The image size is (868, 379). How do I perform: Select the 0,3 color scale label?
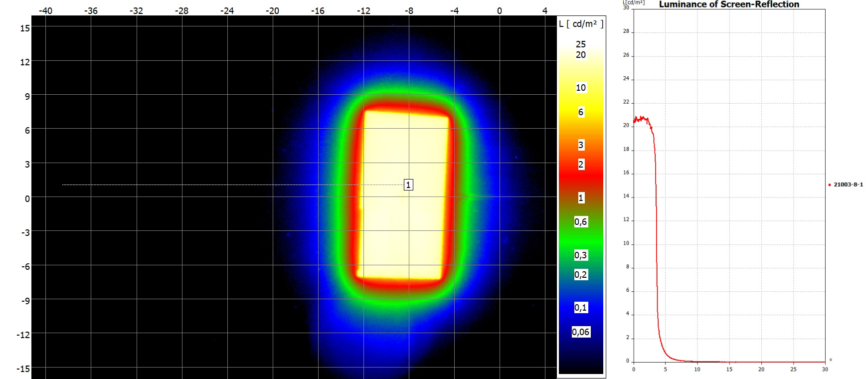click(581, 255)
